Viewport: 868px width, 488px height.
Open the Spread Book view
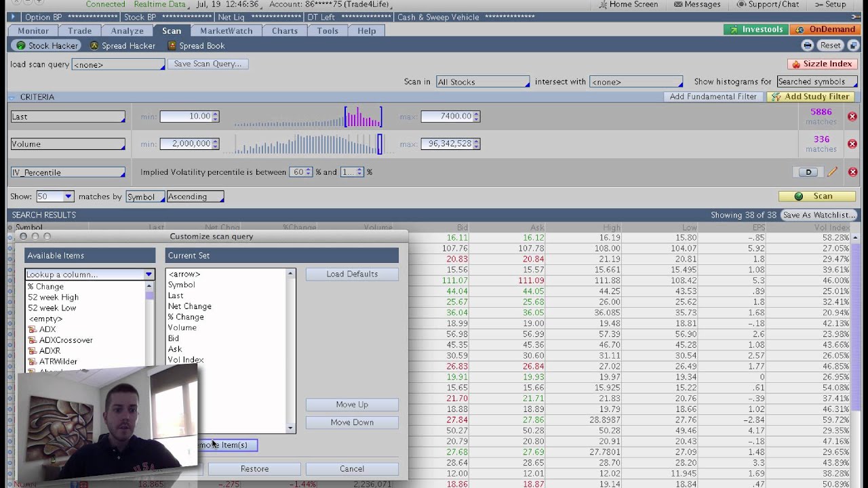[196, 45]
